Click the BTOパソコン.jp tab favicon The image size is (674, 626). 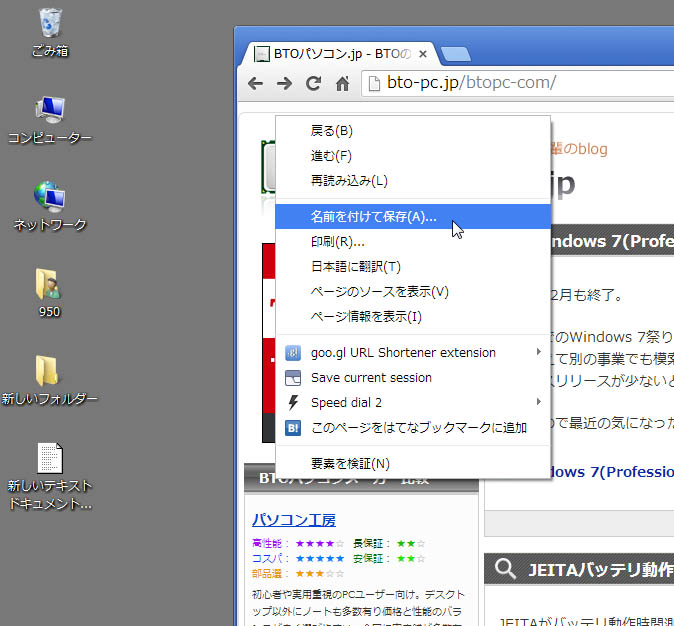(261, 54)
